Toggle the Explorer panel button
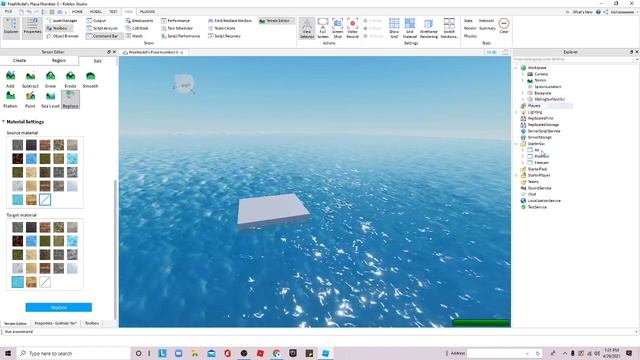Viewport: 640px width, 360px height. pos(11,28)
